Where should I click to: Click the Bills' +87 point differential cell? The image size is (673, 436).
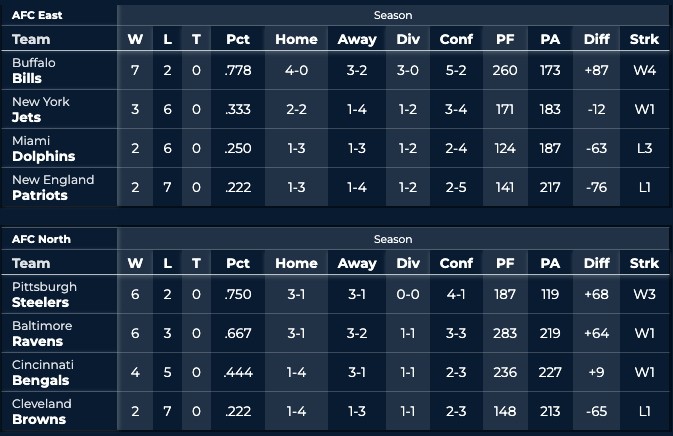tap(596, 70)
